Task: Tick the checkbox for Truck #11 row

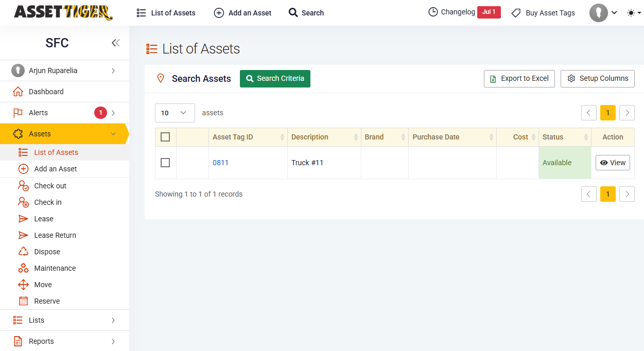Action: point(165,163)
